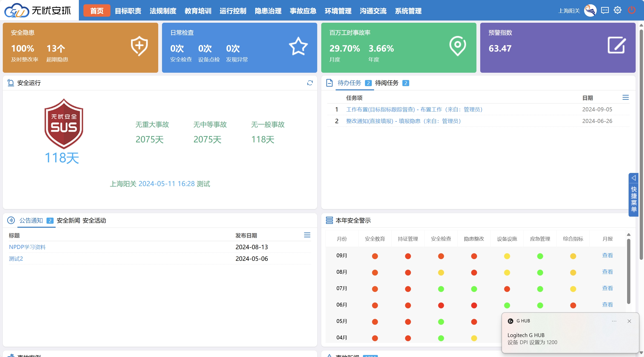Click the 07月 安全检查 green status dot

[441, 289]
